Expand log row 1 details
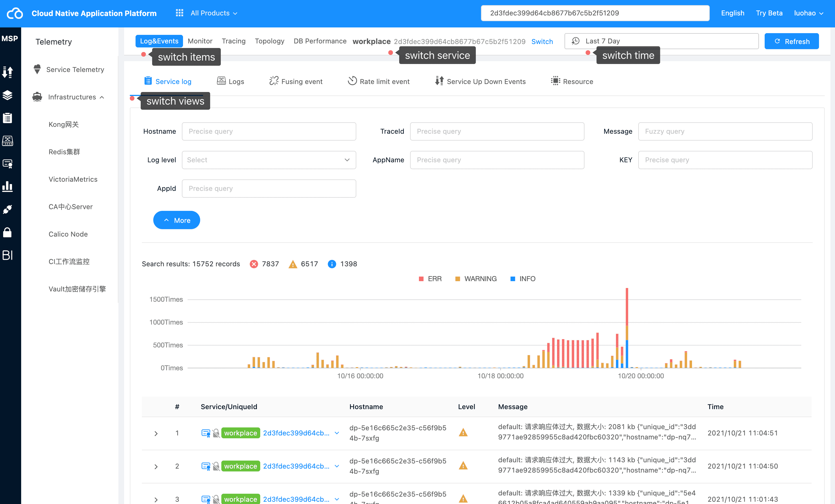The width and height of the screenshot is (835, 504). (x=156, y=434)
